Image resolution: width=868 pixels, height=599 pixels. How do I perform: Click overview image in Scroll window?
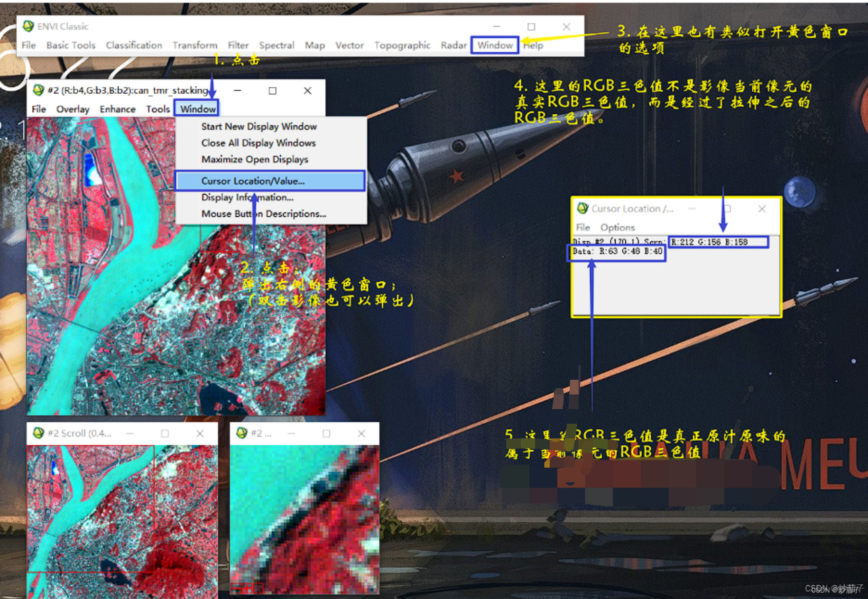[x=122, y=521]
